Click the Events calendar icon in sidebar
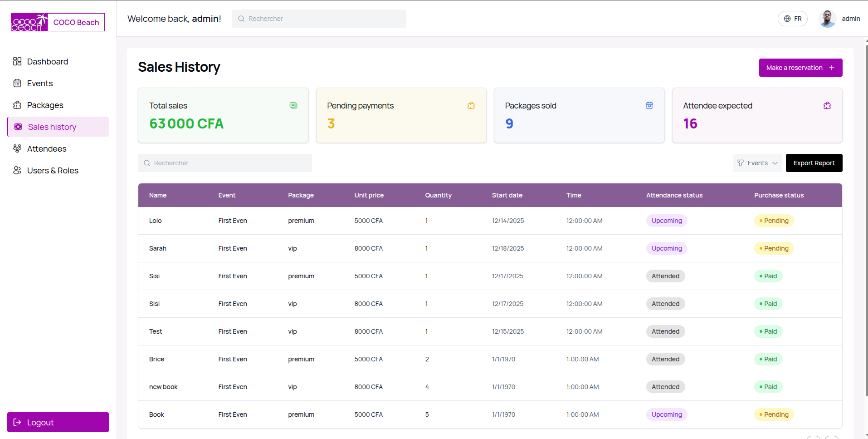 tap(17, 83)
